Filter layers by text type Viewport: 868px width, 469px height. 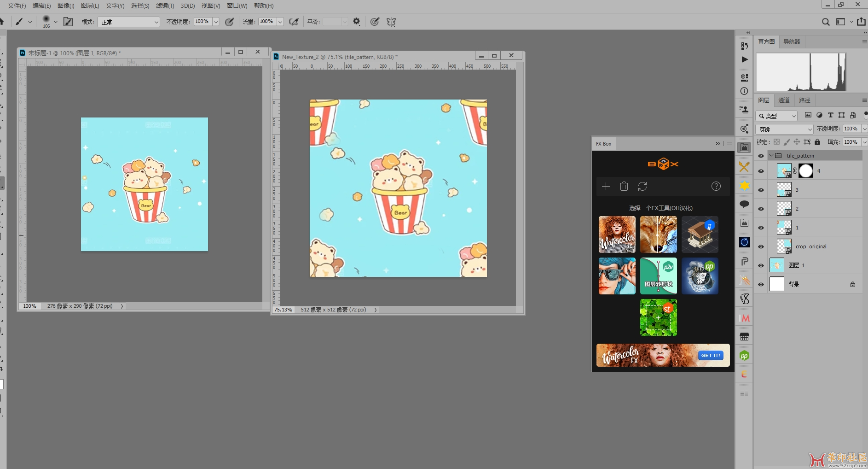tap(831, 115)
